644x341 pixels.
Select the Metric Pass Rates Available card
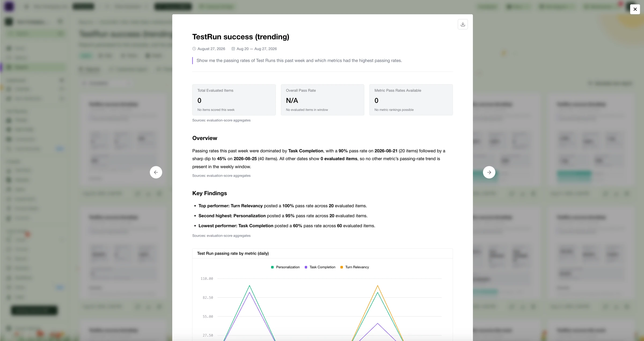click(411, 100)
